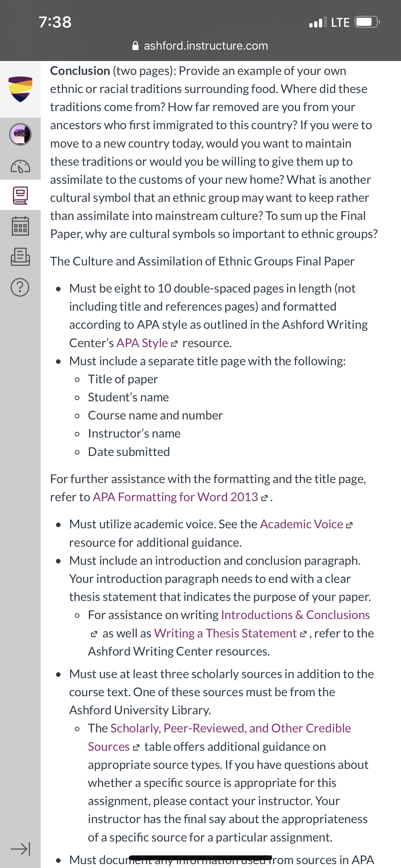Open the Inbox icon in sidebar
The height and width of the screenshot is (868, 401).
tap(20, 257)
